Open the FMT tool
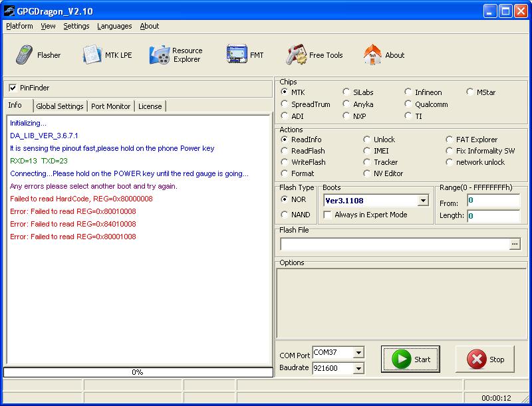The height and width of the screenshot is (406, 532). [x=245, y=54]
